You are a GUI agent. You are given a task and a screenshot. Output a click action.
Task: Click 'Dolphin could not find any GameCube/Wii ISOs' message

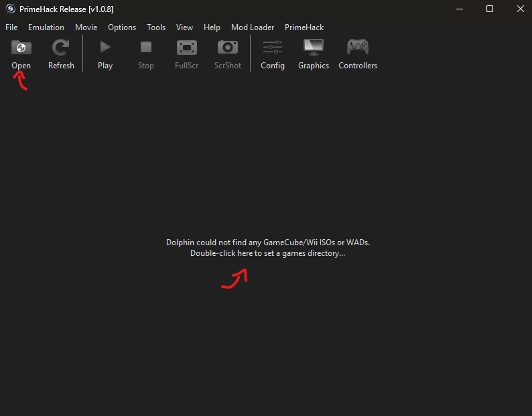(x=268, y=242)
